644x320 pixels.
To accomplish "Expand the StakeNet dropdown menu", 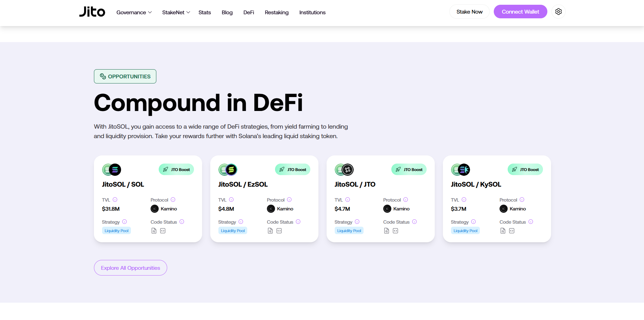I will (x=176, y=12).
